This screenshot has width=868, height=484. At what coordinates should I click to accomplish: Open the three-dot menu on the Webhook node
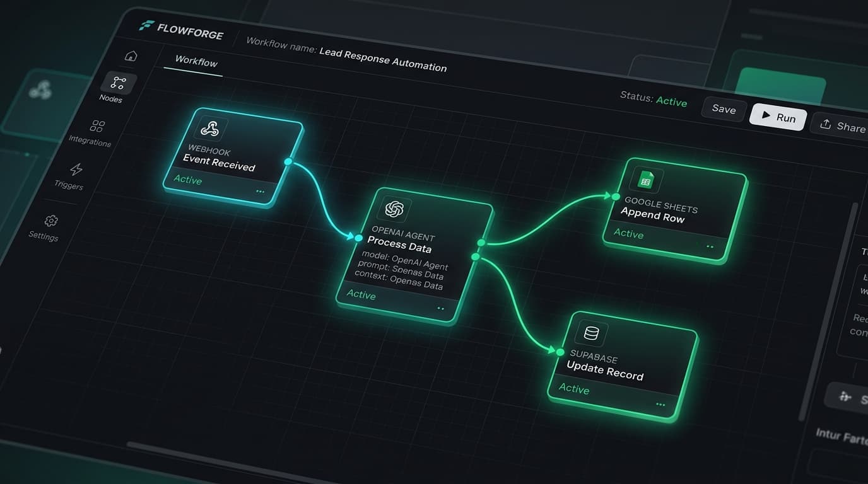260,190
